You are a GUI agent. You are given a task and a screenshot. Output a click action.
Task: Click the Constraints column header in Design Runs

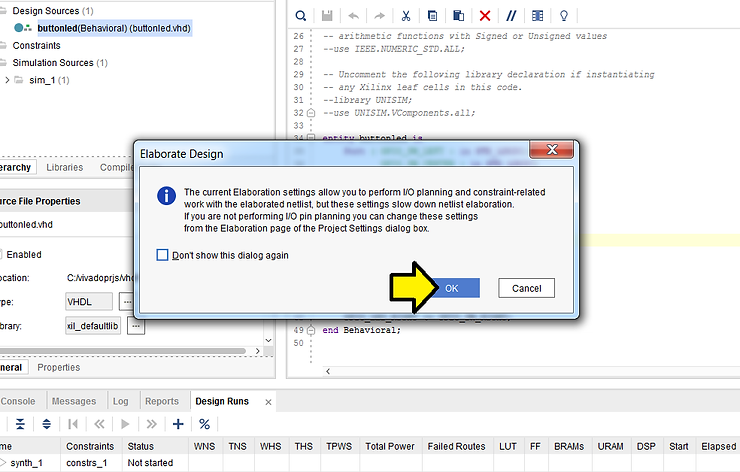tap(90, 446)
